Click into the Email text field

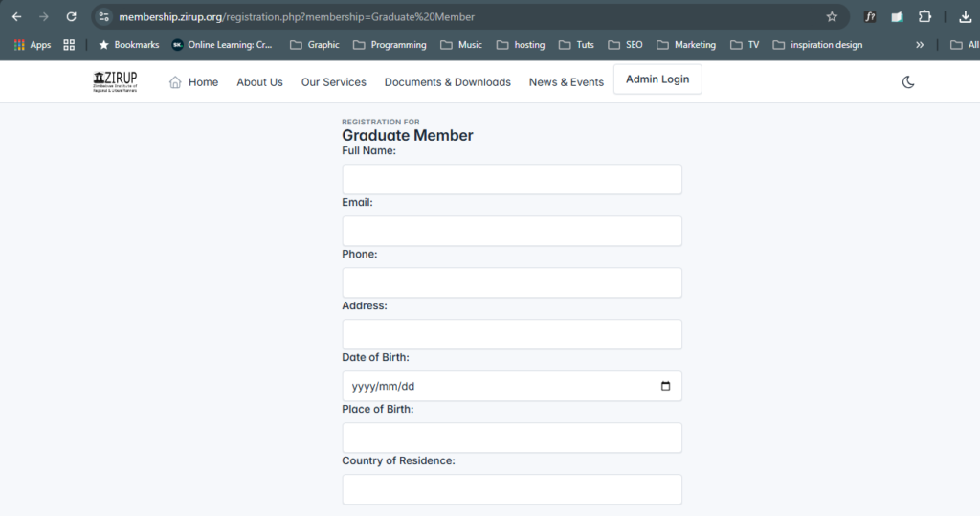512,232
